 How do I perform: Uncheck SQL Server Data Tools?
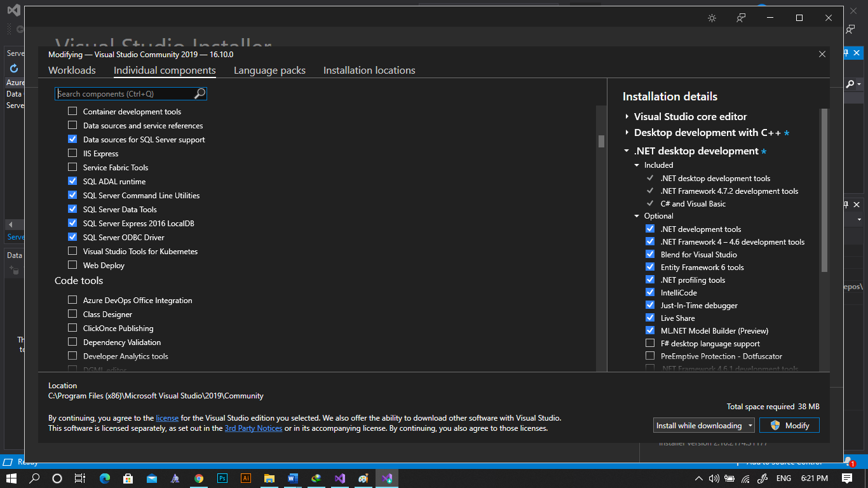72,209
